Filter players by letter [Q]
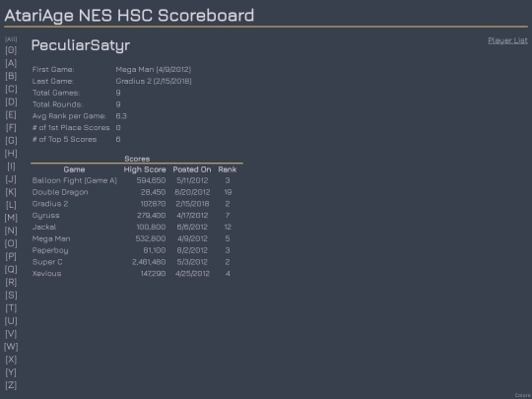The height and width of the screenshot is (399, 532). click(x=11, y=269)
